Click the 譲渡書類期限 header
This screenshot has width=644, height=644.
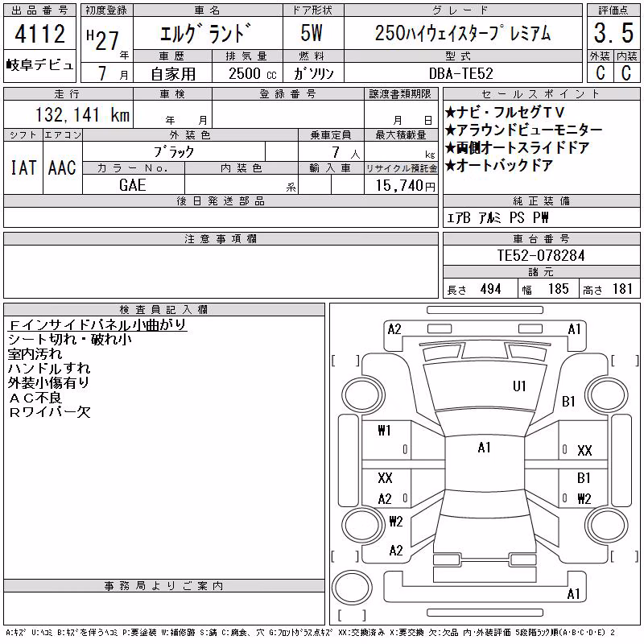point(400,94)
